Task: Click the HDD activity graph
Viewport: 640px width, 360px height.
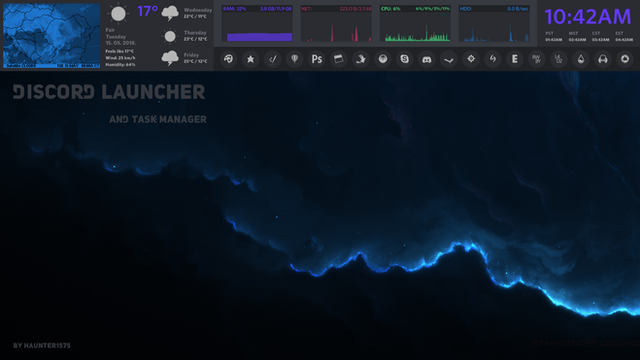Action: 494,24
